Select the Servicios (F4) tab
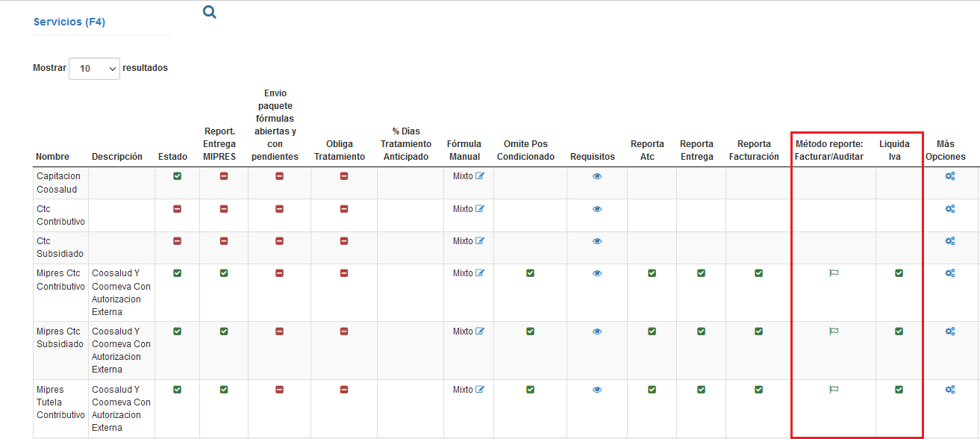 (69, 22)
